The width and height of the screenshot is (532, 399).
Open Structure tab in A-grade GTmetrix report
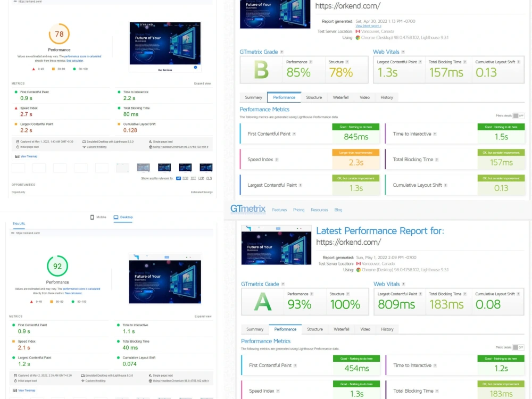[x=315, y=329]
